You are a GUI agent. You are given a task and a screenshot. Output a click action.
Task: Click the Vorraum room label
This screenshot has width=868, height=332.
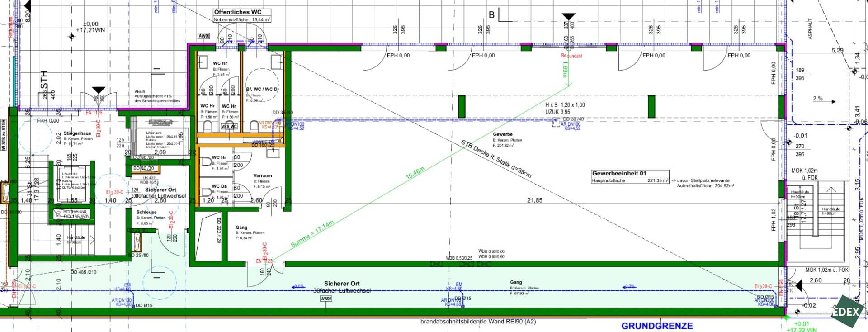tap(262, 176)
